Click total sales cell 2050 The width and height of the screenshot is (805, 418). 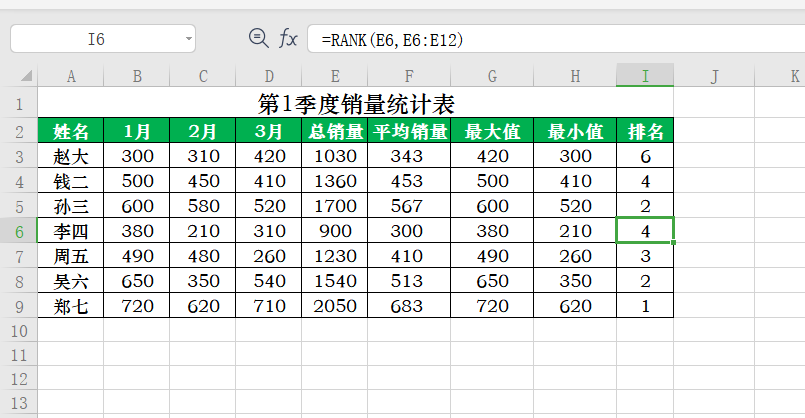[335, 306]
